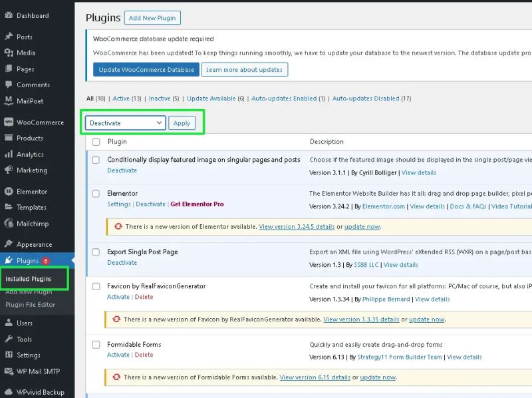The width and height of the screenshot is (532, 398).
Task: Click the Analytics bar chart icon
Action: [x=9, y=154]
